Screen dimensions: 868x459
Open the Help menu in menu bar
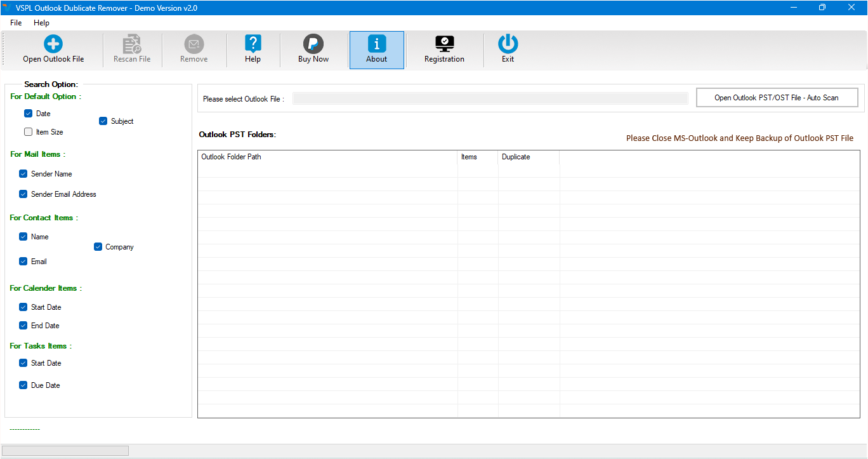[42, 23]
